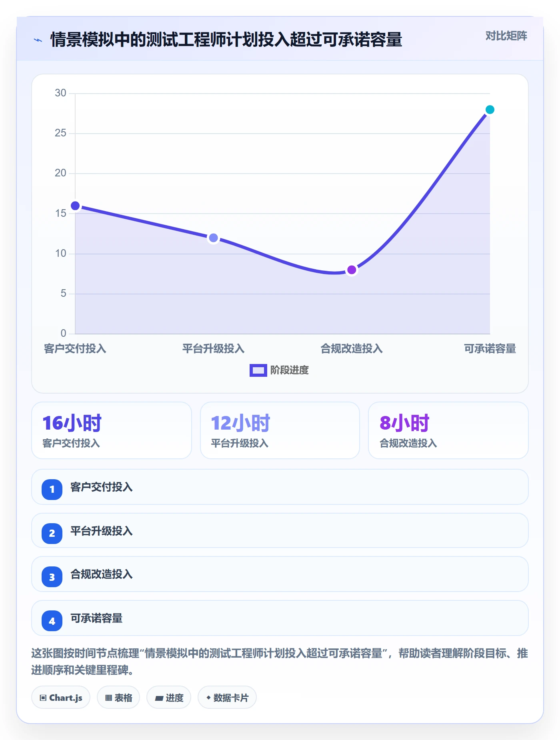Select the 16小时 客户交付投入 card
The height and width of the screenshot is (740, 560).
click(x=112, y=430)
